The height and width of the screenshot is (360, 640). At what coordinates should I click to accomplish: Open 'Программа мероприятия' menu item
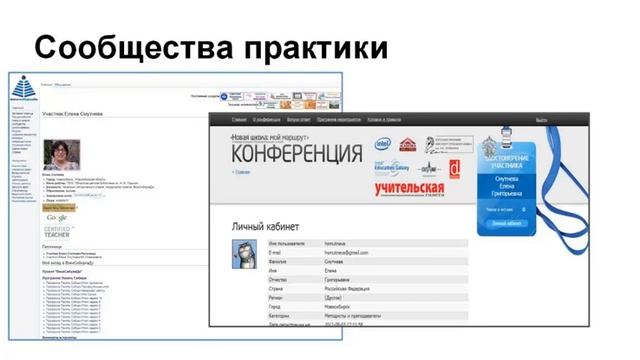(x=338, y=120)
